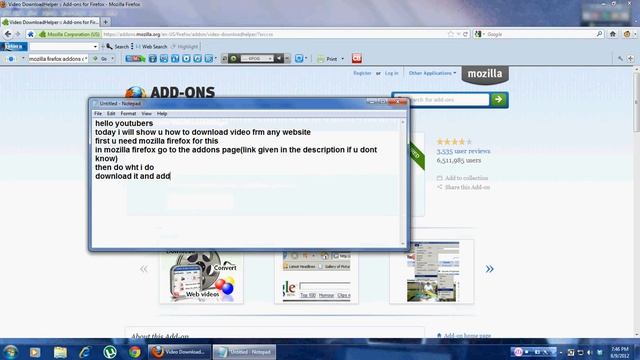
Task: Click the Web Search button
Action: (x=151, y=47)
